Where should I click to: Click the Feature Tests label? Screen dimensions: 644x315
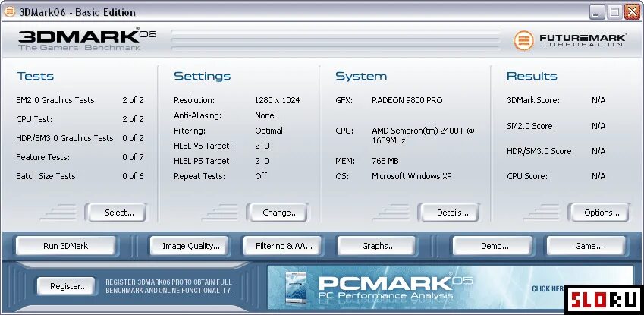(42, 157)
